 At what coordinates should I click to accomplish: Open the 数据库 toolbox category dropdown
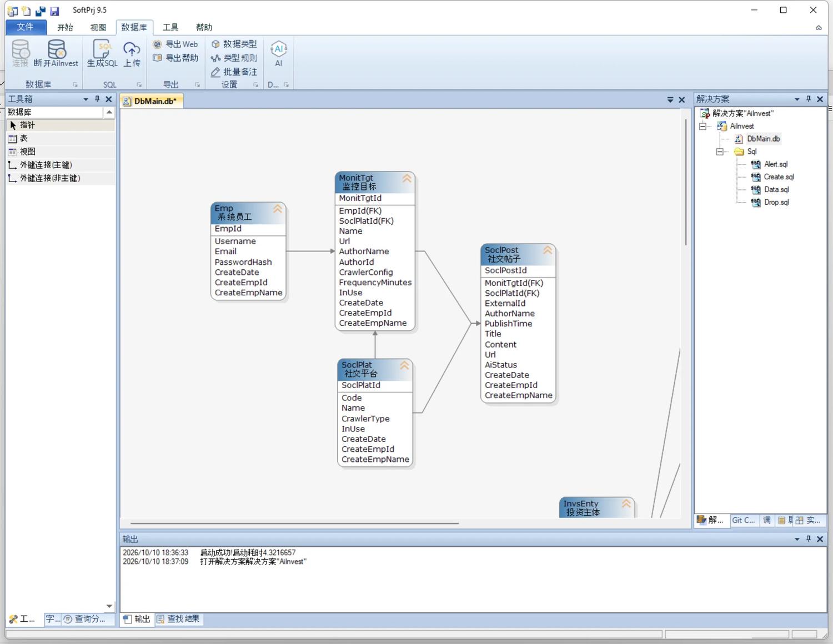pos(109,112)
